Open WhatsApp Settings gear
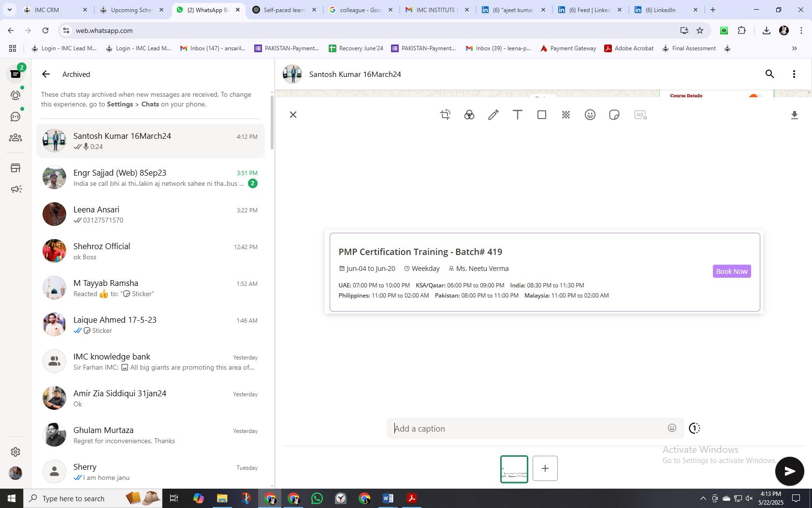Image resolution: width=812 pixels, height=508 pixels. click(x=15, y=451)
